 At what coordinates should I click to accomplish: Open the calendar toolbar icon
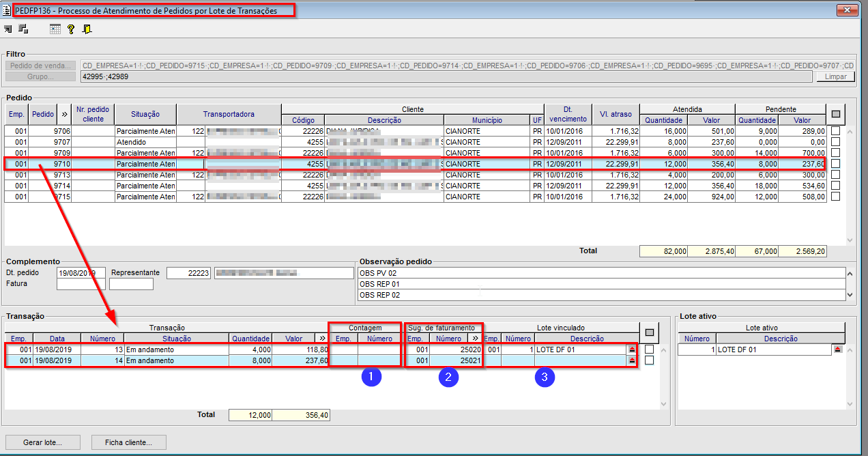point(55,29)
